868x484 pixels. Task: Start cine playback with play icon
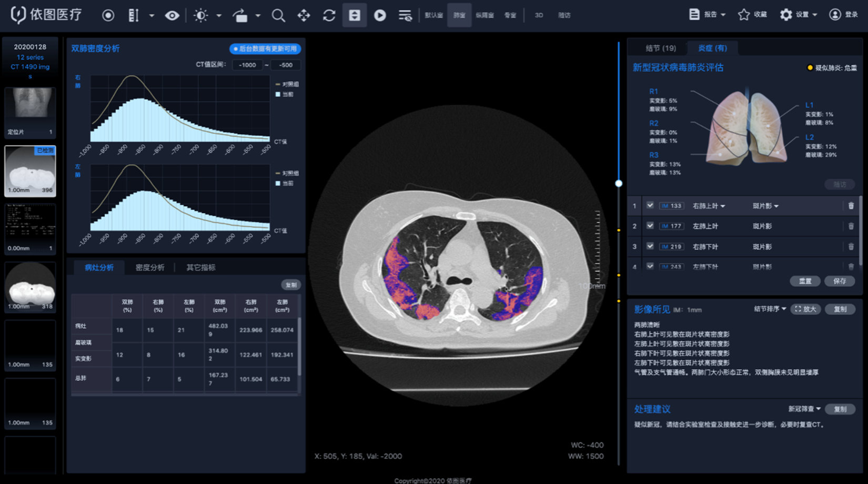tap(380, 16)
